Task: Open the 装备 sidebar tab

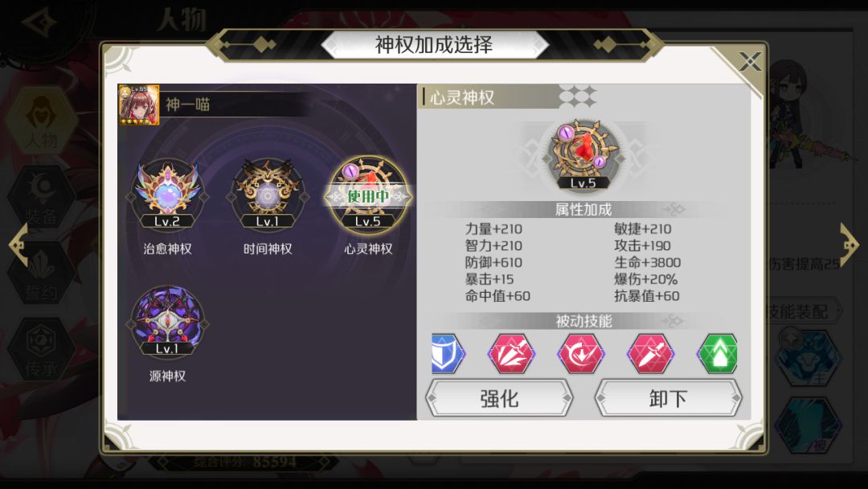Action: pyautogui.click(x=42, y=197)
